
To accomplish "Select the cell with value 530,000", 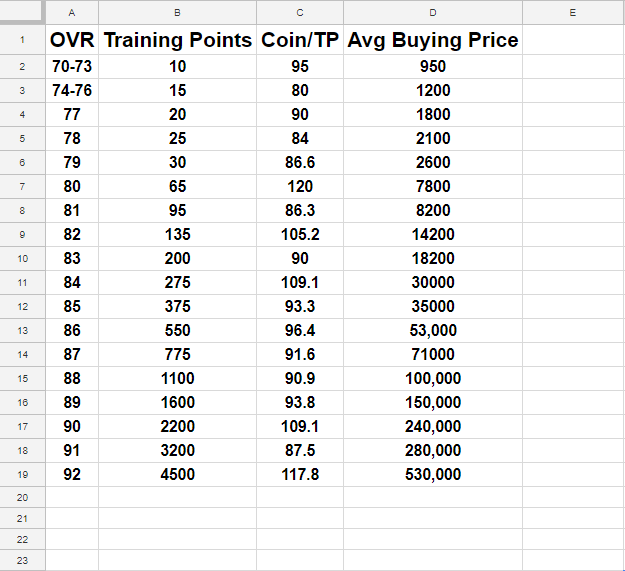I will pyautogui.click(x=433, y=474).
